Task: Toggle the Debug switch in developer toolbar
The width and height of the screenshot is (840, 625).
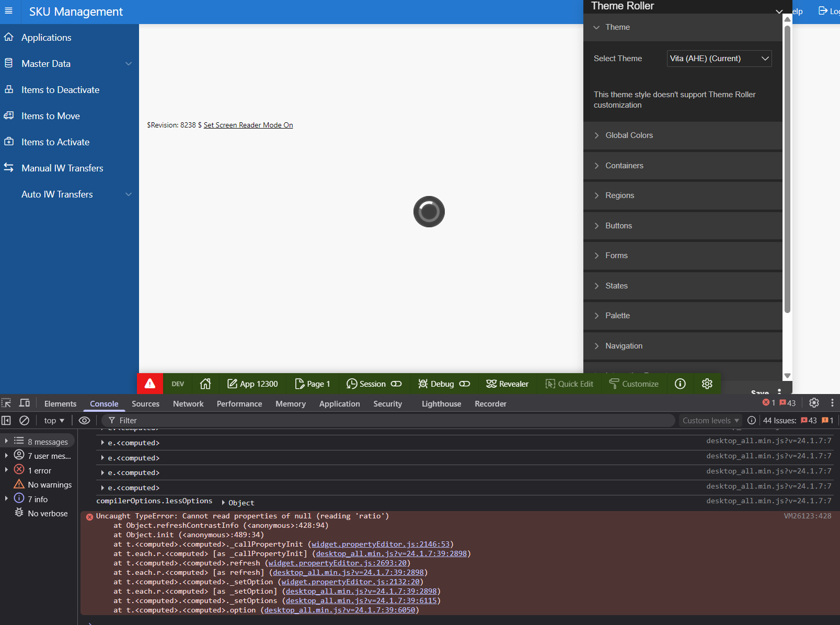Action: pos(464,384)
